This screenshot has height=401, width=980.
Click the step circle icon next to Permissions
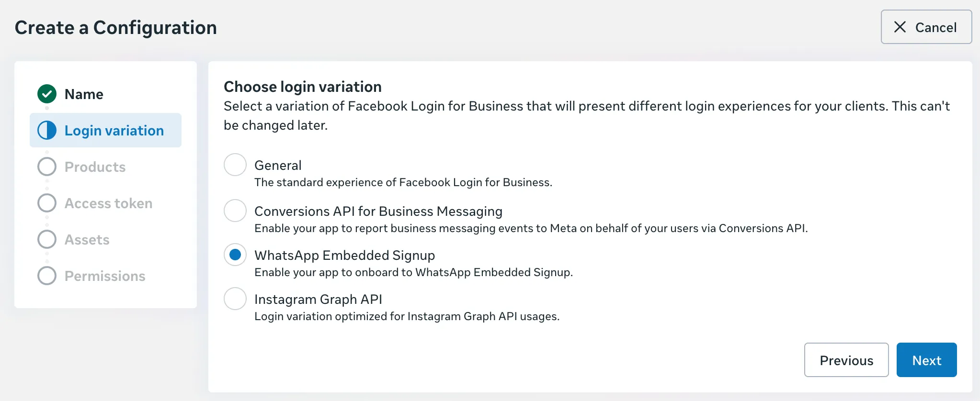[47, 276]
